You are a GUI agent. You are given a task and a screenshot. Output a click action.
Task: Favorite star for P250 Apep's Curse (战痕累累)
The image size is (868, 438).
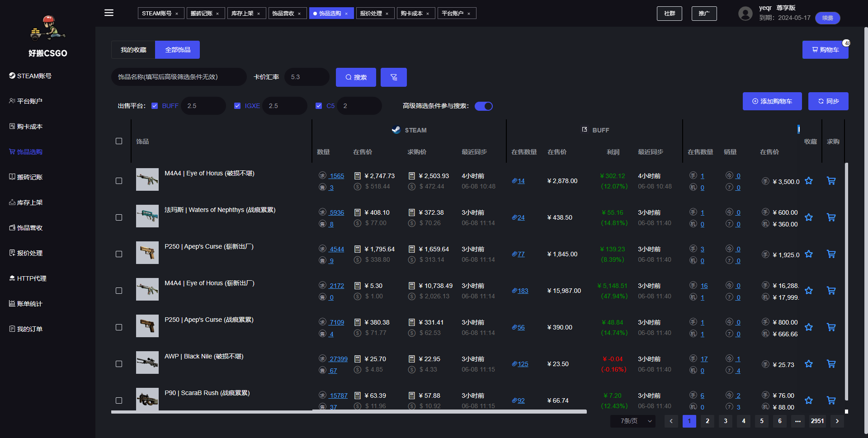tap(809, 327)
